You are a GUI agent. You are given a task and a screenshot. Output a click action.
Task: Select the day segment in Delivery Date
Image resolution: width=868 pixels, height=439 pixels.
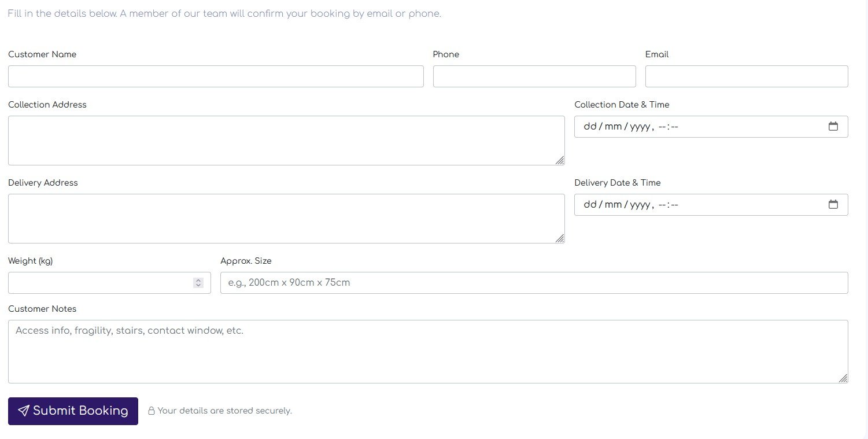point(590,205)
